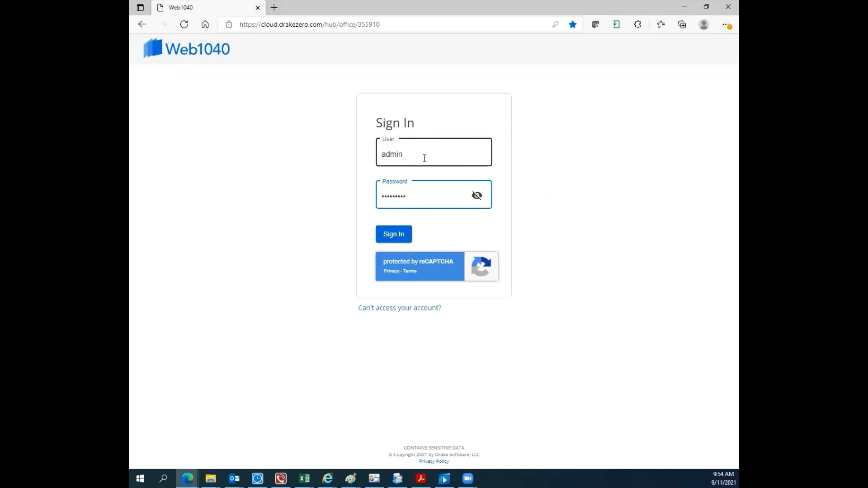Reload page with the refresh icon
The height and width of the screenshot is (488, 868).
pos(184,24)
